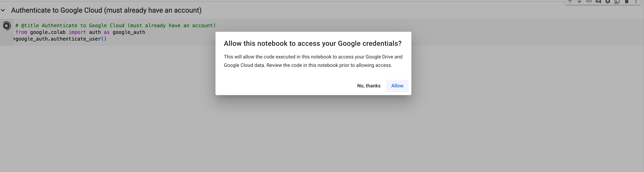Mirror cell in tab icon
The image size is (644, 172).
617,2
